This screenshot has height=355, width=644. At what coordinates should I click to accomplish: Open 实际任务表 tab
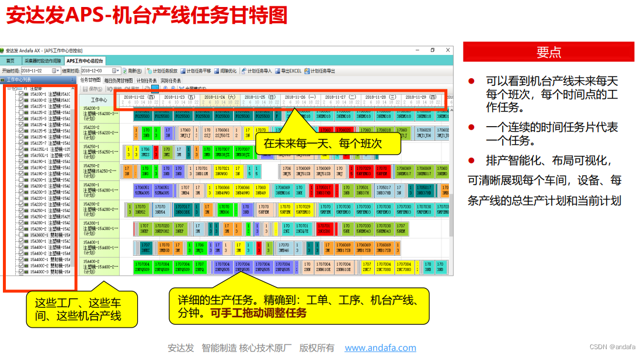pos(171,81)
